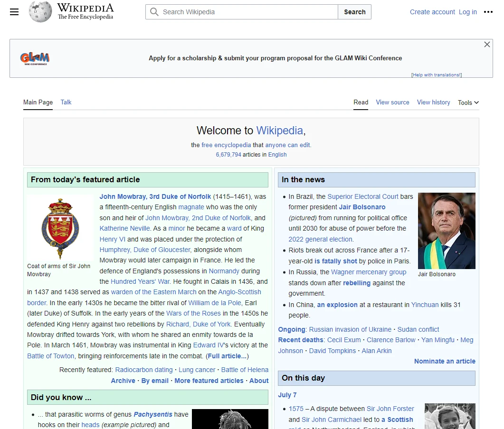Image resolution: width=504 pixels, height=429 pixels.
Task: Open the Wikipedia link in welcome heading
Action: 279,131
